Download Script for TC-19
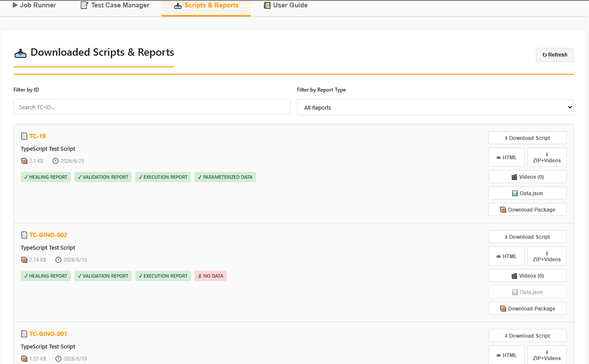The width and height of the screenshot is (589, 364). tap(527, 138)
